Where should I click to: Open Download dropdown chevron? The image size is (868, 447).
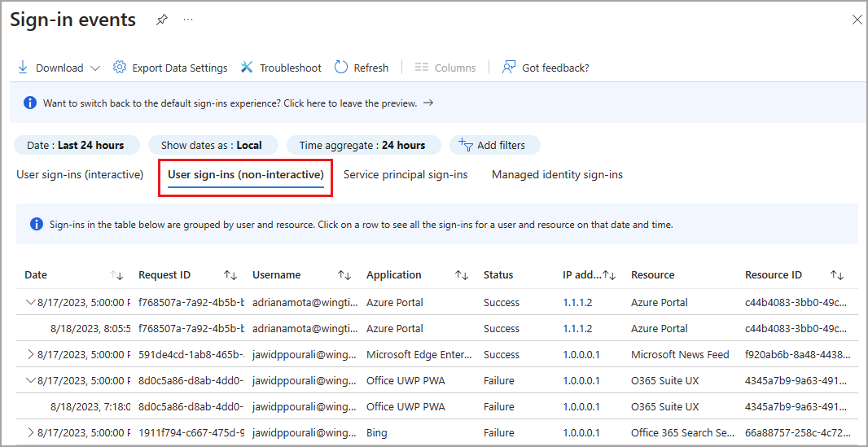pos(95,68)
